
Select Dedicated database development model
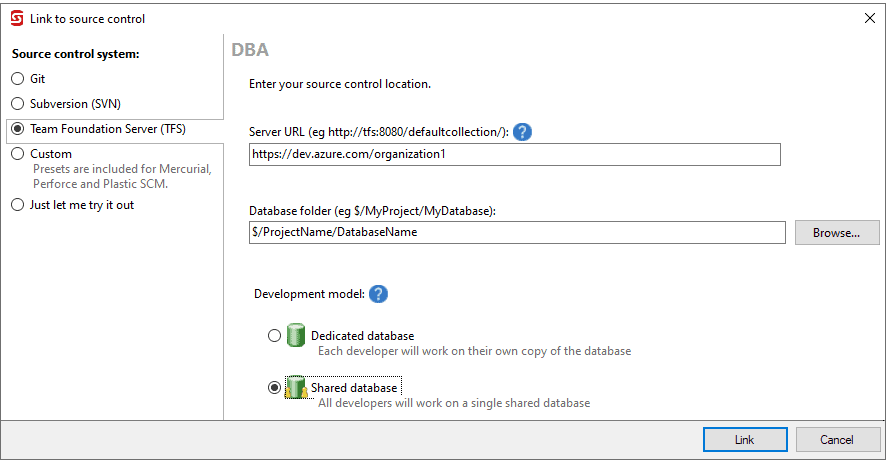(274, 336)
